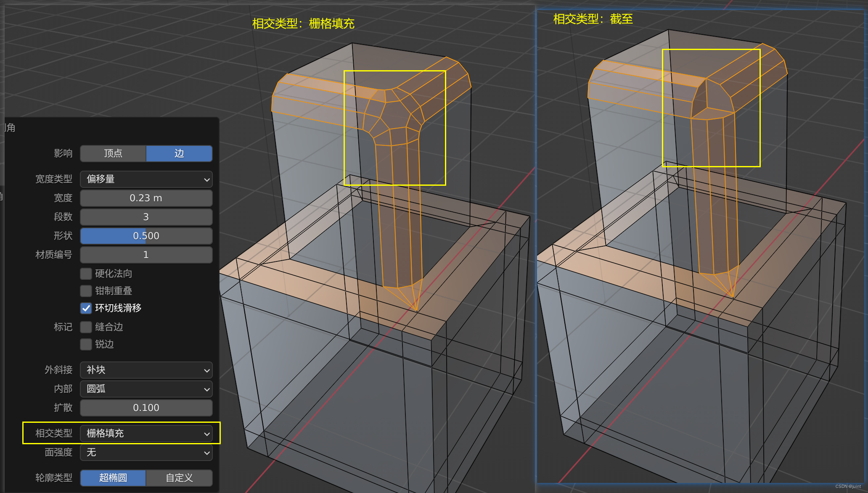This screenshot has width=868, height=493.
Task: Open the 宽度类型 dropdown showing 偏移量
Action: (146, 179)
